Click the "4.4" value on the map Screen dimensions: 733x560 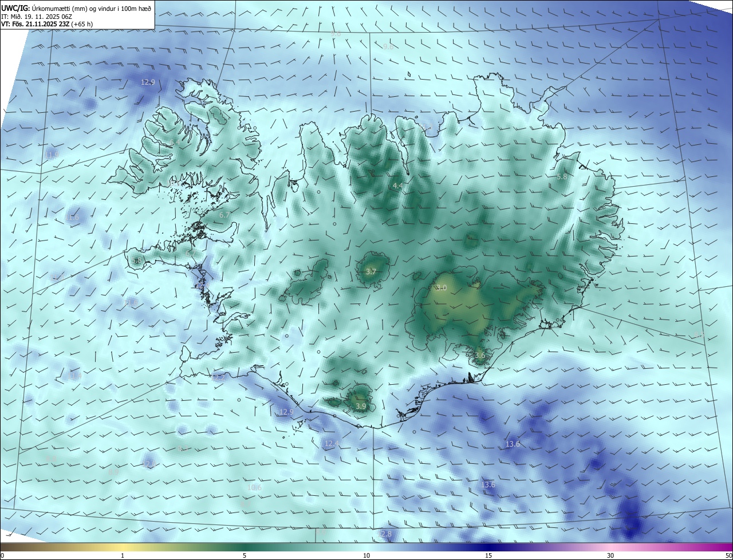[397, 186]
